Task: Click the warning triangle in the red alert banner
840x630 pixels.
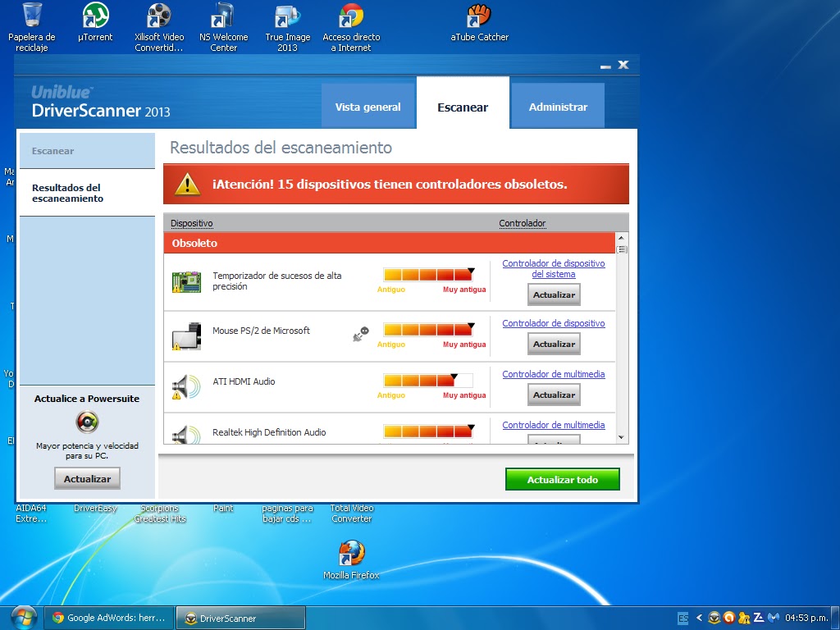Action: point(187,185)
